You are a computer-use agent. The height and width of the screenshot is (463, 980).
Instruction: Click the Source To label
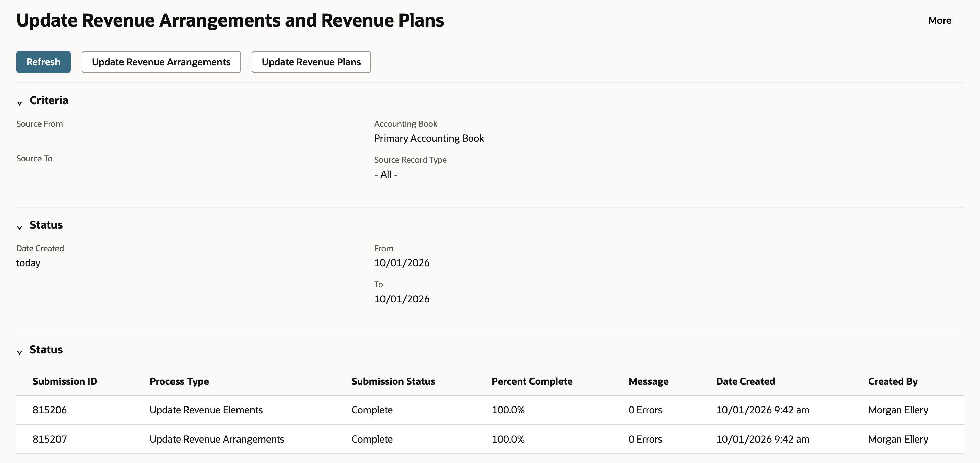pyautogui.click(x=34, y=158)
